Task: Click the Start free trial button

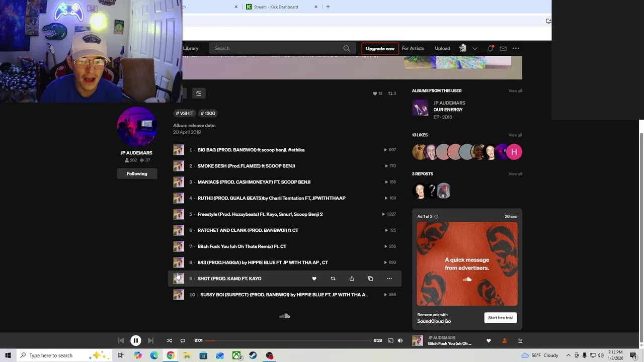Action: [x=500, y=318]
